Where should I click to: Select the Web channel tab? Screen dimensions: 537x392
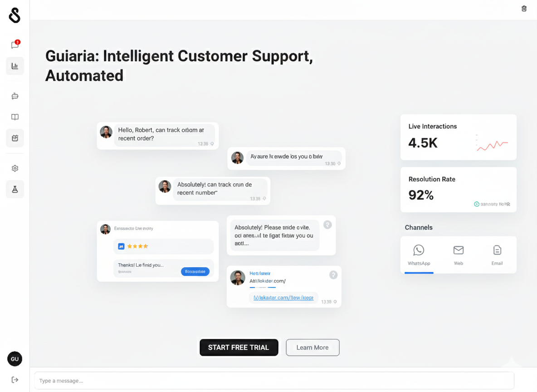pos(459,255)
